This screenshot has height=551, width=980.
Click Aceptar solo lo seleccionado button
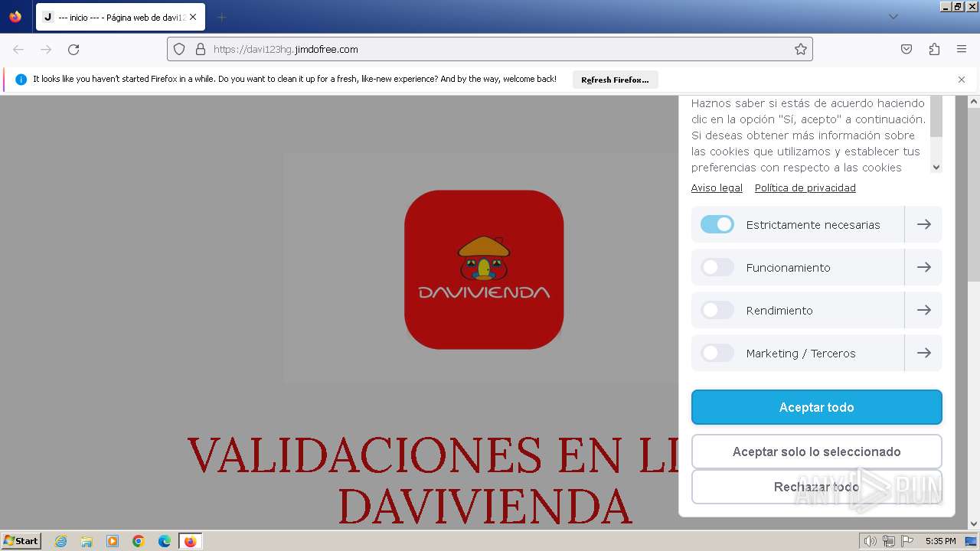coord(817,452)
